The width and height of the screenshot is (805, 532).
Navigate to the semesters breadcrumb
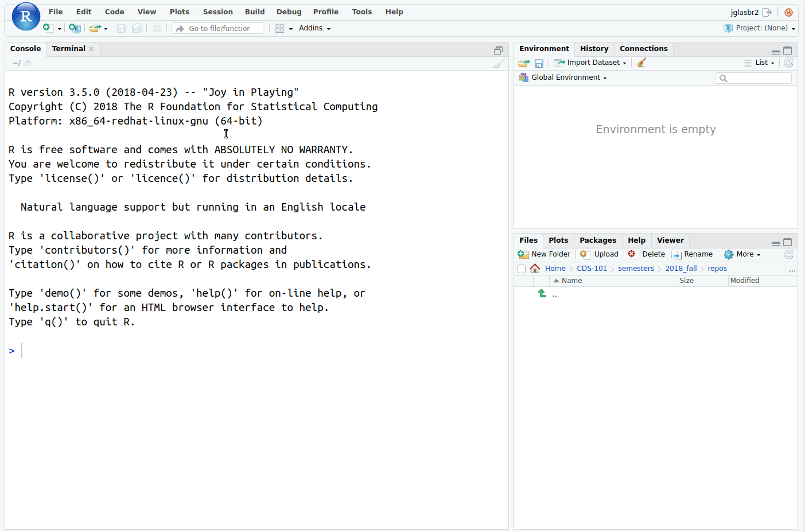tap(636, 269)
